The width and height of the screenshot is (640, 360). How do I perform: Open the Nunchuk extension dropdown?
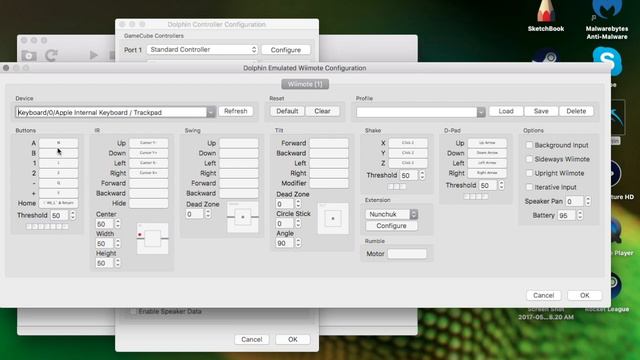(x=391, y=214)
